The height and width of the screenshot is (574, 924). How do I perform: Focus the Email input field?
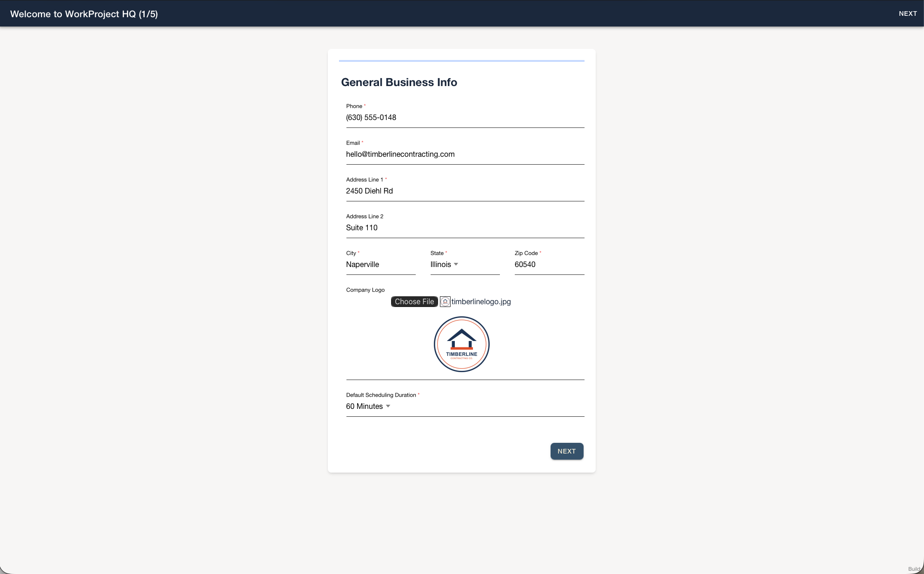click(465, 154)
